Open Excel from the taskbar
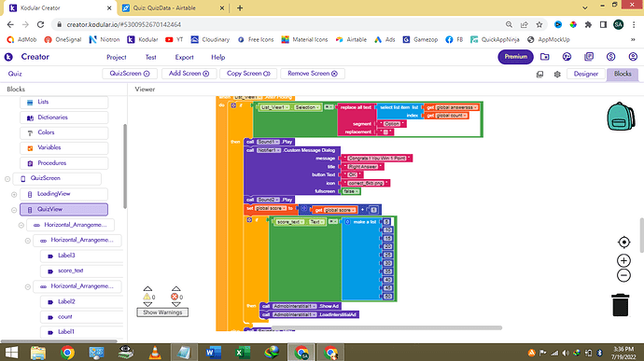 243,353
